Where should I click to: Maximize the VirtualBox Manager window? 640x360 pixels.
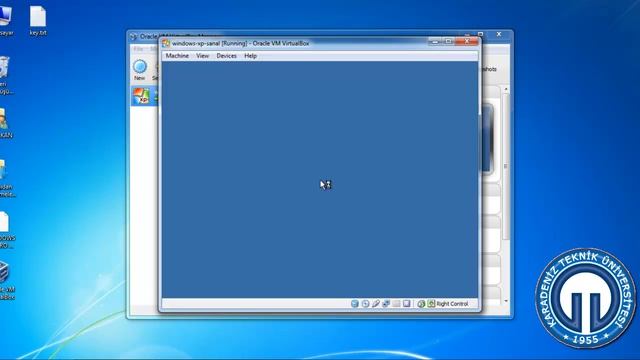click(481, 34)
